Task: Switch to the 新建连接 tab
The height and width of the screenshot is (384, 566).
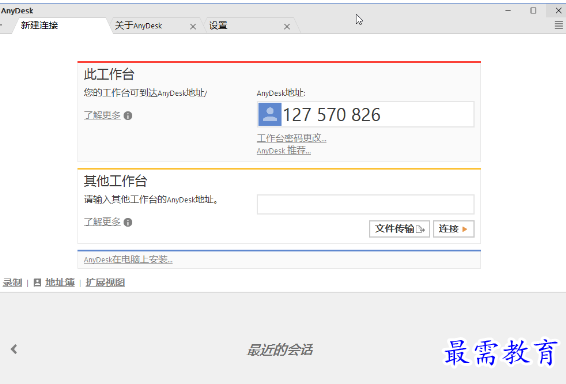Action: point(61,26)
